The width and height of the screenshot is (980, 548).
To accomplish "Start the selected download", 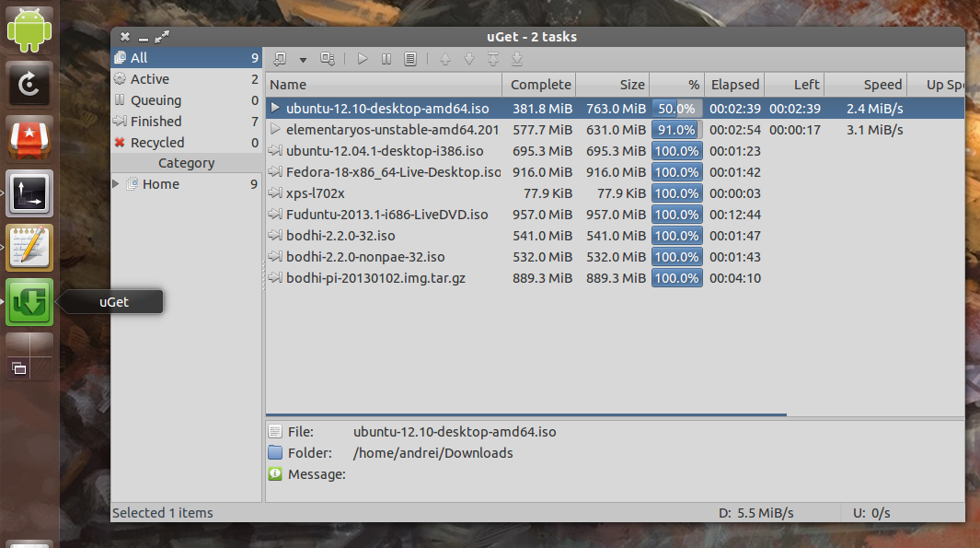I will [x=362, y=58].
